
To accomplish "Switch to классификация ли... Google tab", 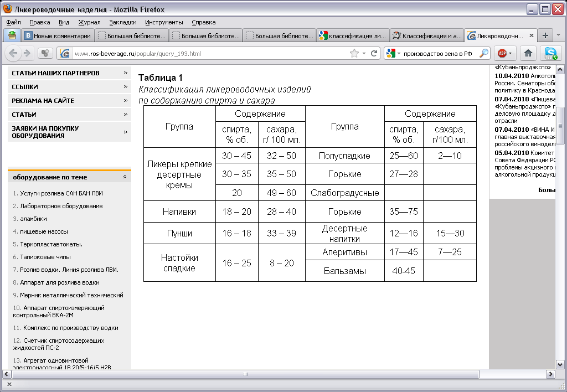I will tap(353, 35).
